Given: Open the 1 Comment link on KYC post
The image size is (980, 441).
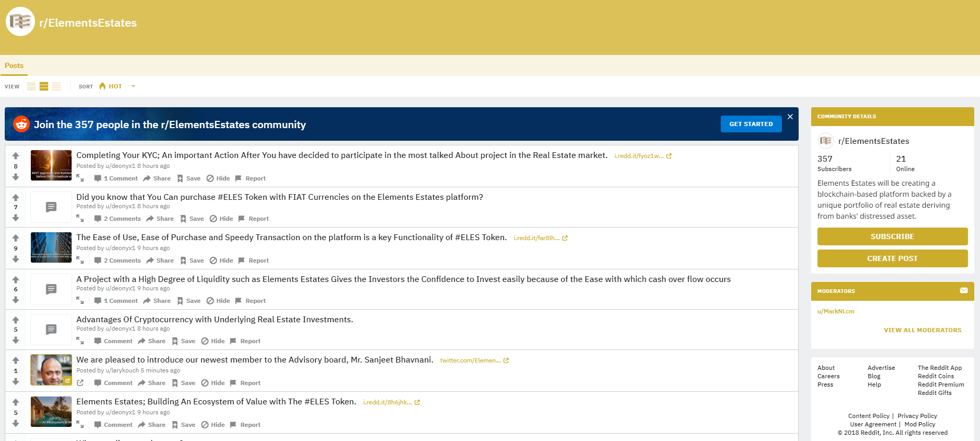Looking at the screenshot, I should (x=116, y=178).
